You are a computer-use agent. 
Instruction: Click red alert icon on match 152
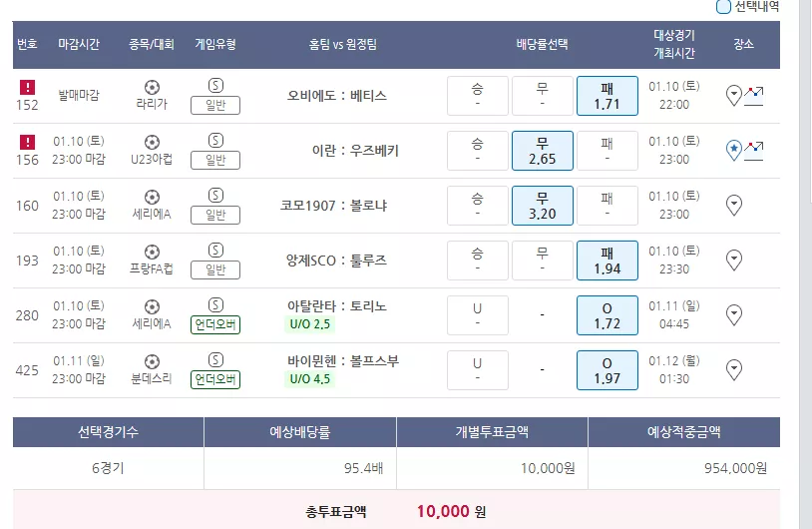pos(27,87)
